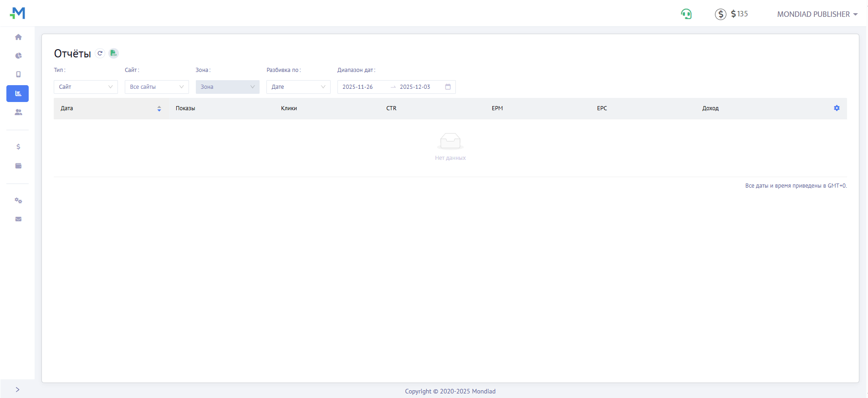Refresh the reports with the reload icon

[x=100, y=53]
